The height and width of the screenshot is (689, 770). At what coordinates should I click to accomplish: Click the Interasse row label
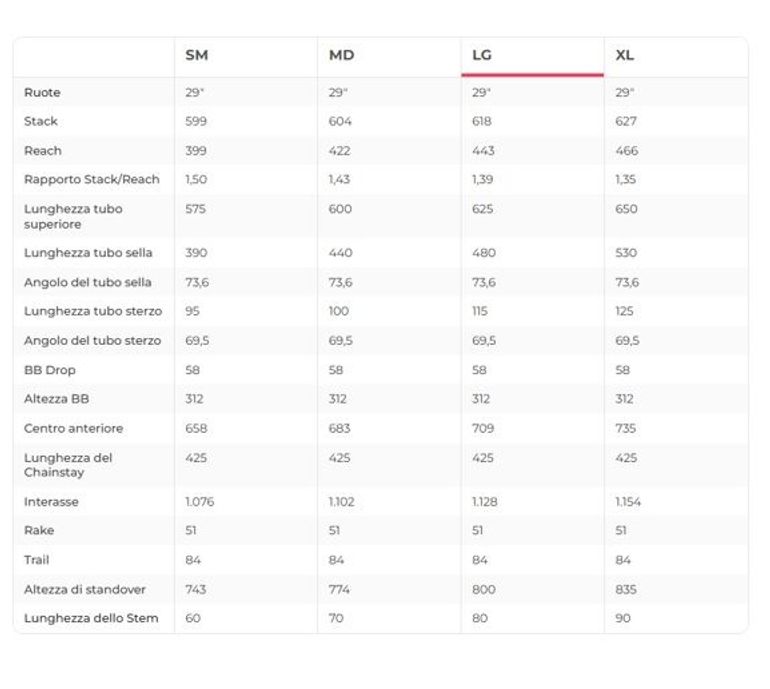coord(51,502)
